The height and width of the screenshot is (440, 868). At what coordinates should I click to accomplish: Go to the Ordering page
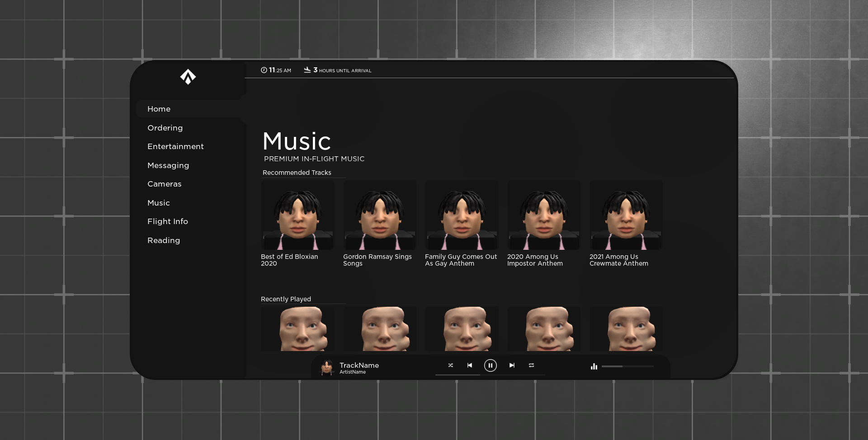point(165,128)
